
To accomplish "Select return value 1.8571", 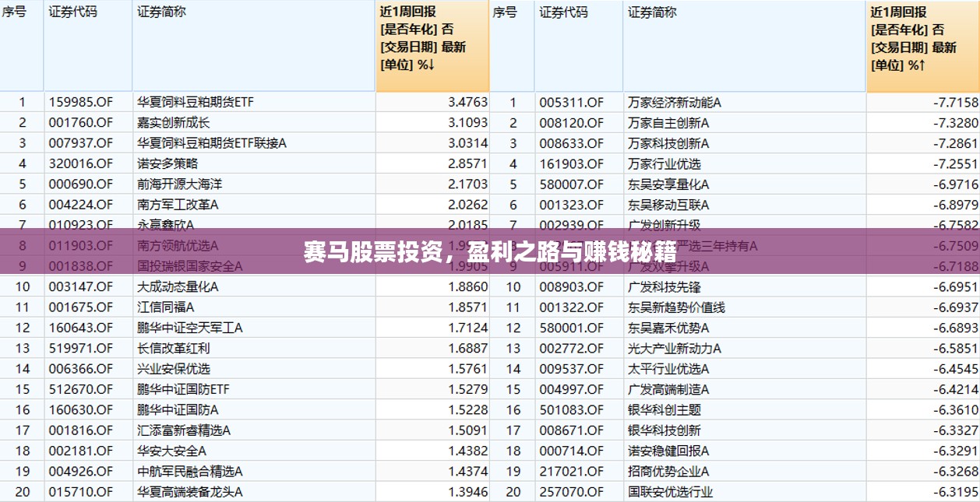I will (467, 307).
